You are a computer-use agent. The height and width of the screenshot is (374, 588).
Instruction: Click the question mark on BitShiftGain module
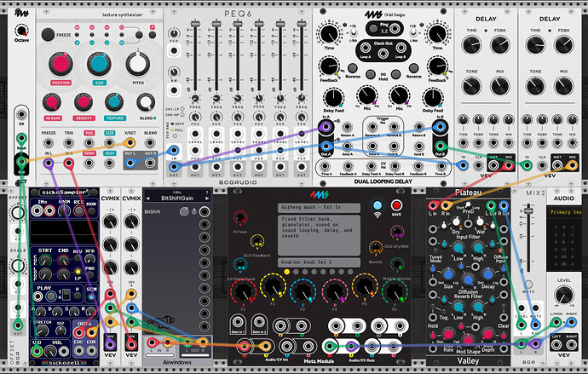coord(206,193)
